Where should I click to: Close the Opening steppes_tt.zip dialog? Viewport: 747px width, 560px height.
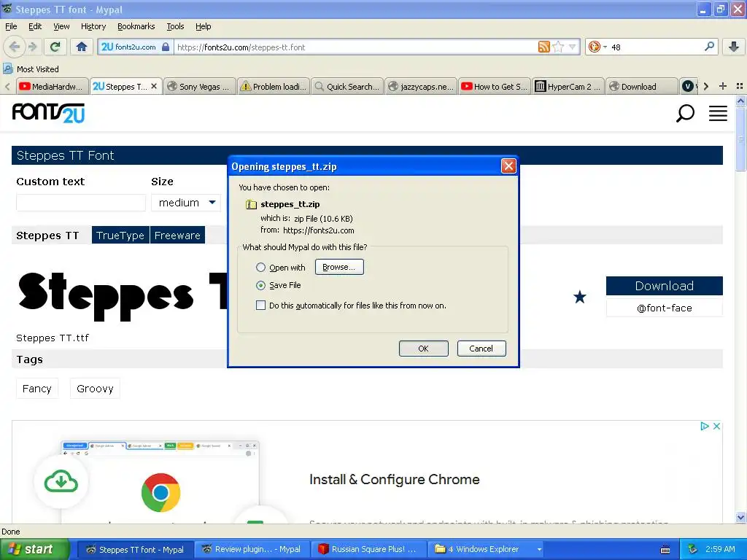point(508,166)
